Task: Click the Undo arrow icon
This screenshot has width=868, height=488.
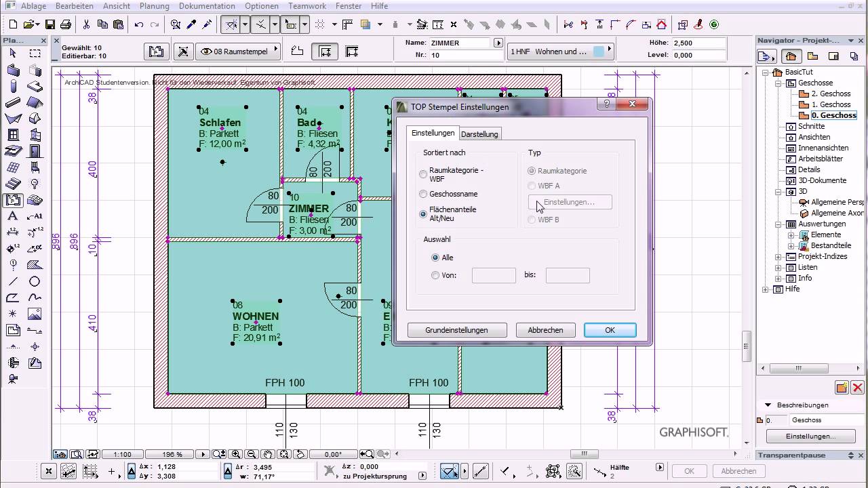Action: pyautogui.click(x=139, y=24)
